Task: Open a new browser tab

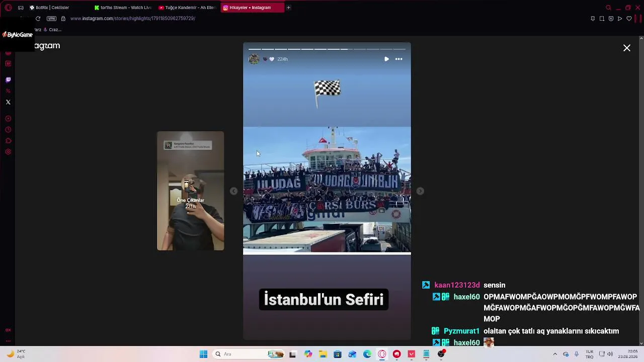Action: 288,8
